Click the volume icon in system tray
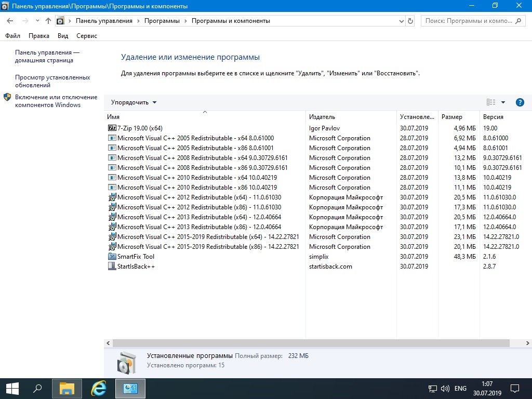Viewport: 532px width, 399px height. click(445, 388)
